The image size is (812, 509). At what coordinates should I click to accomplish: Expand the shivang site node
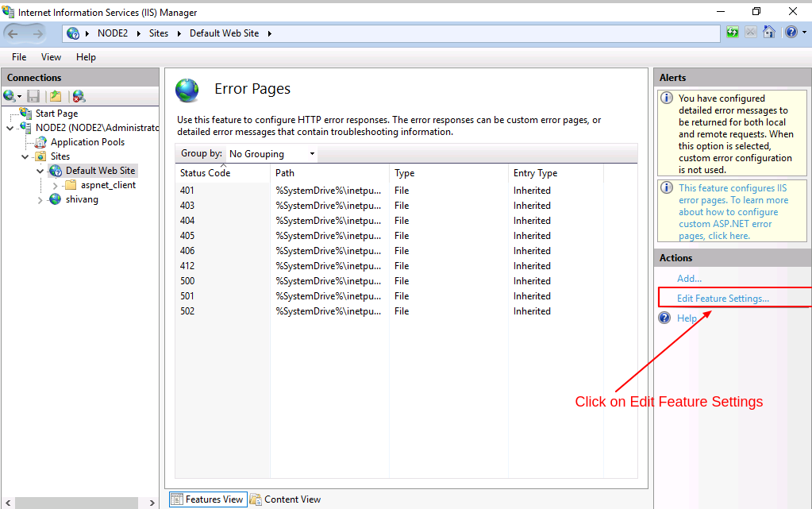[40, 200]
